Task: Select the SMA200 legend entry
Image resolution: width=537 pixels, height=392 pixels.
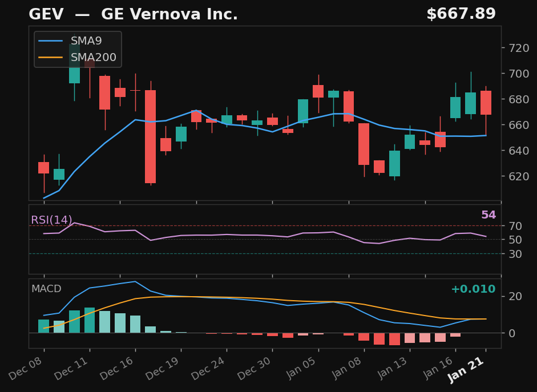Action: (x=78, y=57)
